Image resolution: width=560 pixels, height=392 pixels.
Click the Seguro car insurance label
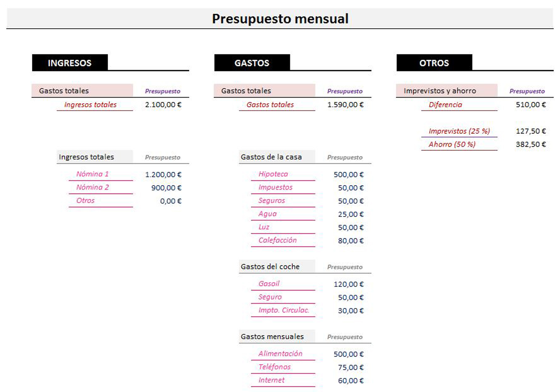(270, 297)
